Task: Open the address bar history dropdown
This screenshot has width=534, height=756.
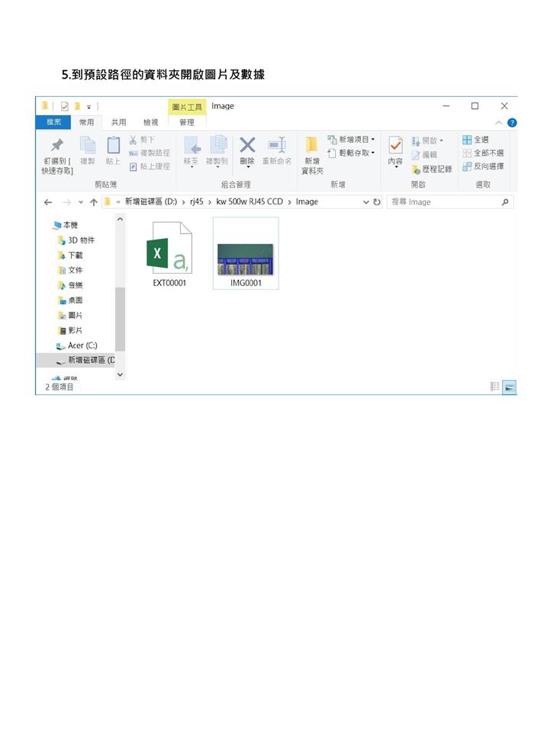Action: click(365, 202)
